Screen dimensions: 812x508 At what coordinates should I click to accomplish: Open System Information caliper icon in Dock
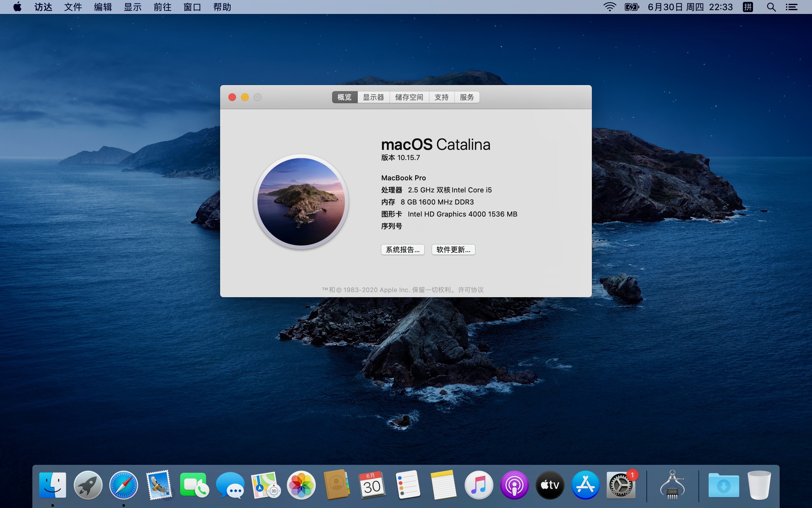(x=672, y=485)
